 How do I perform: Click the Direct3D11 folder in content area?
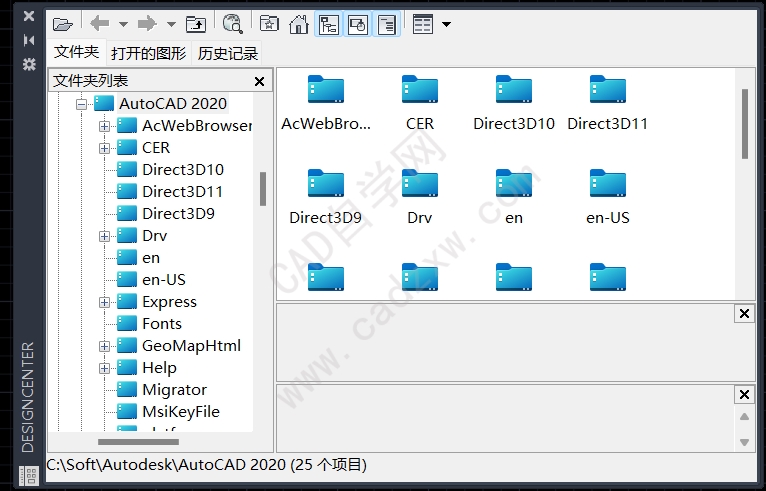tap(608, 104)
